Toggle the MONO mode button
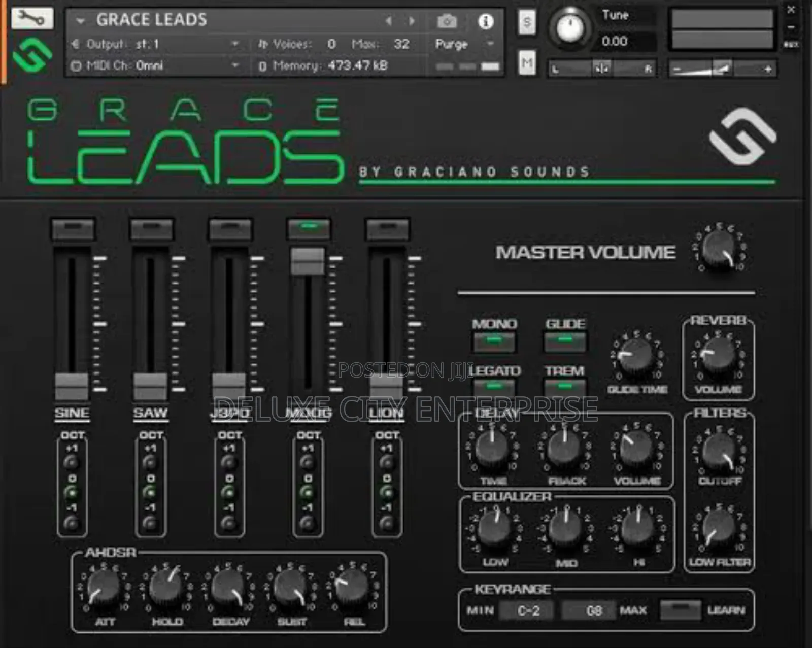 (494, 342)
